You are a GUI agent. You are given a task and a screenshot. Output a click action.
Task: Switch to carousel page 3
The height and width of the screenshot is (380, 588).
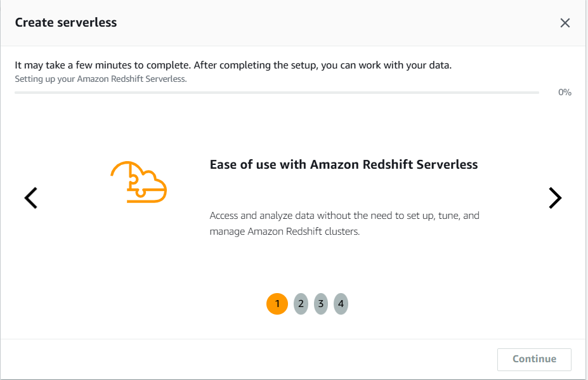[321, 304]
